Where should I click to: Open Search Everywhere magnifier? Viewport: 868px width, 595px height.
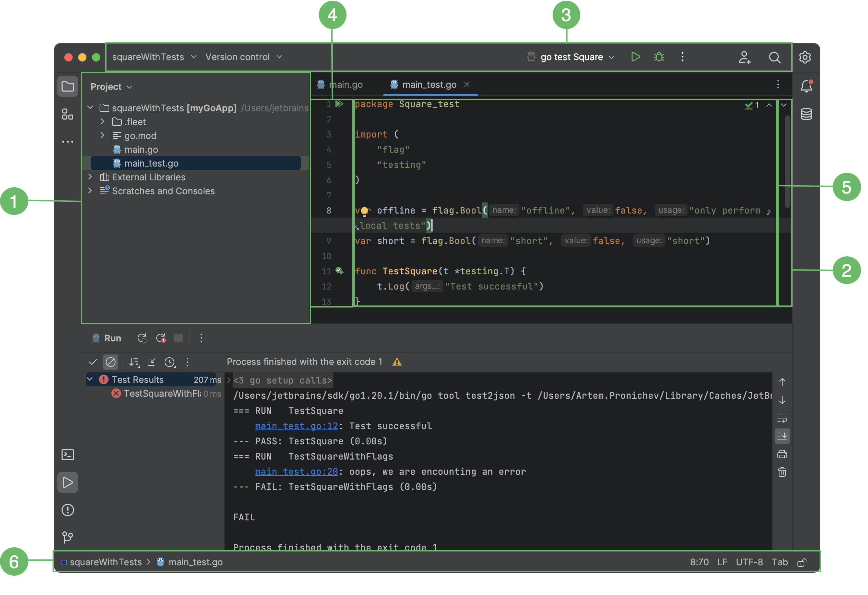[774, 57]
